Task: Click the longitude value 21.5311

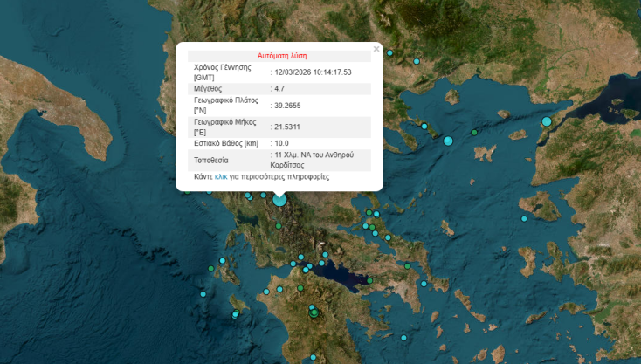Action: (287, 127)
